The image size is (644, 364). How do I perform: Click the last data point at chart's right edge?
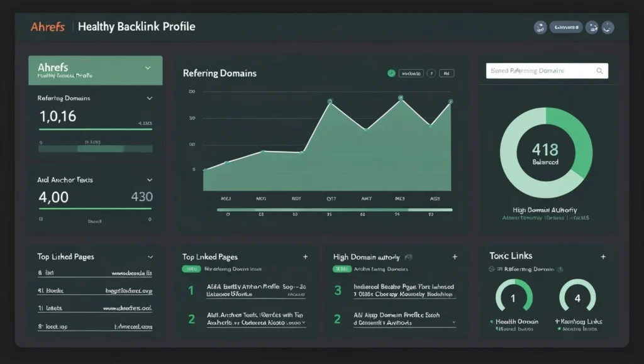[450, 101]
